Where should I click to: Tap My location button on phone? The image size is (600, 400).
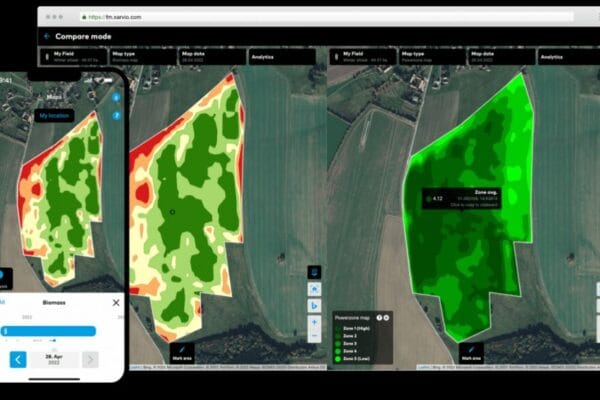54,116
